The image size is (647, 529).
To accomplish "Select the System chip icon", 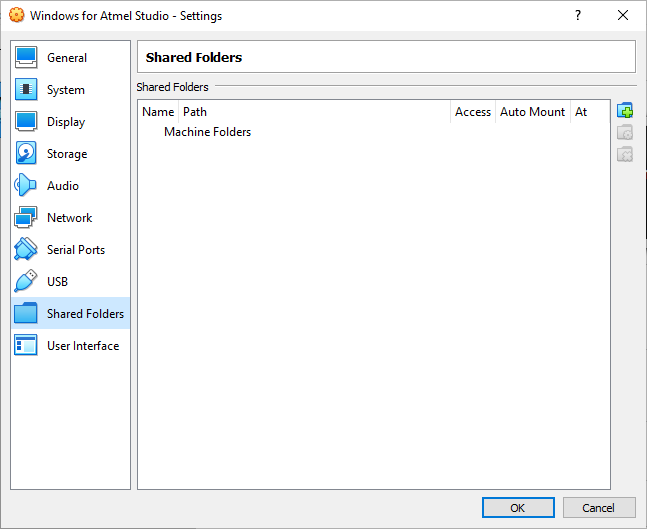I will [x=26, y=89].
